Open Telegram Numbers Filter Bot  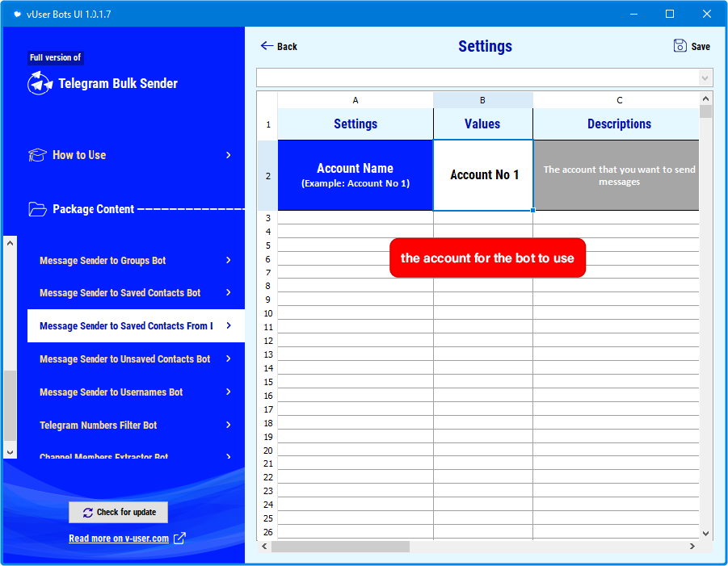(x=98, y=426)
